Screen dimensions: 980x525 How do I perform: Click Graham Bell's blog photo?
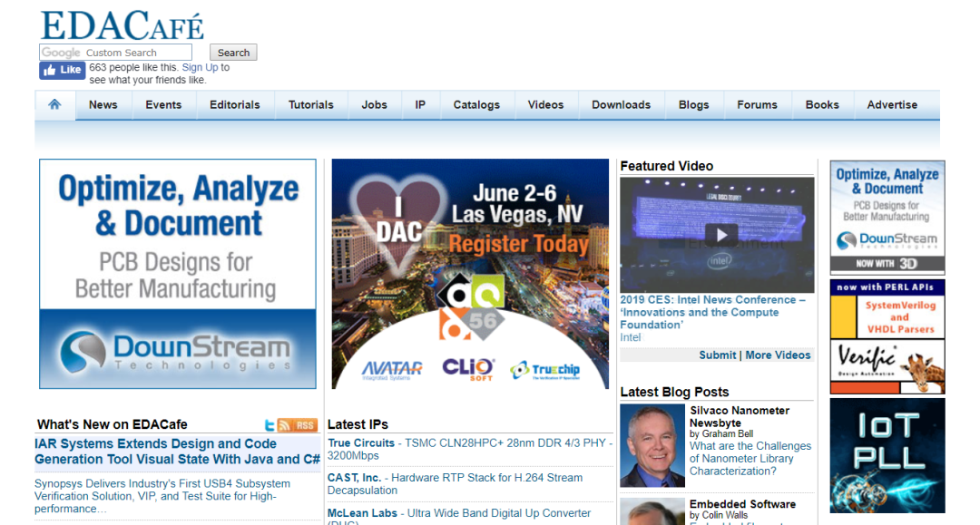[652, 445]
